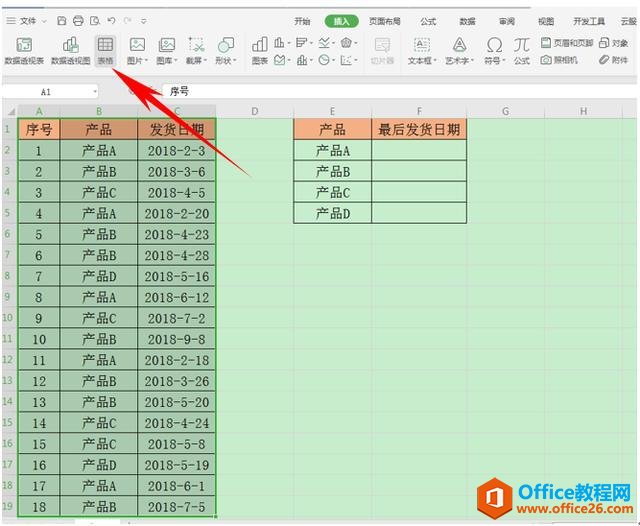Expand the quick access toolbar customize arrow

coord(144,21)
